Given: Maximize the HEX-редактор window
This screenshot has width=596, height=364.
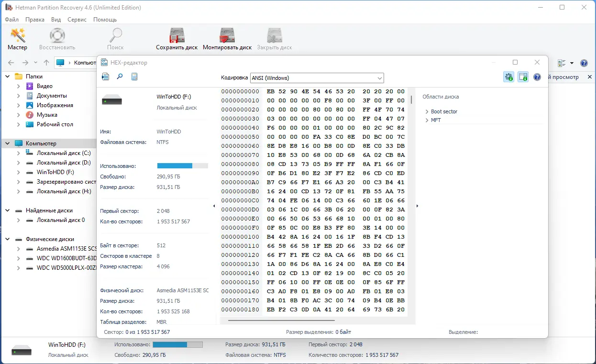Looking at the screenshot, I should pos(515,62).
